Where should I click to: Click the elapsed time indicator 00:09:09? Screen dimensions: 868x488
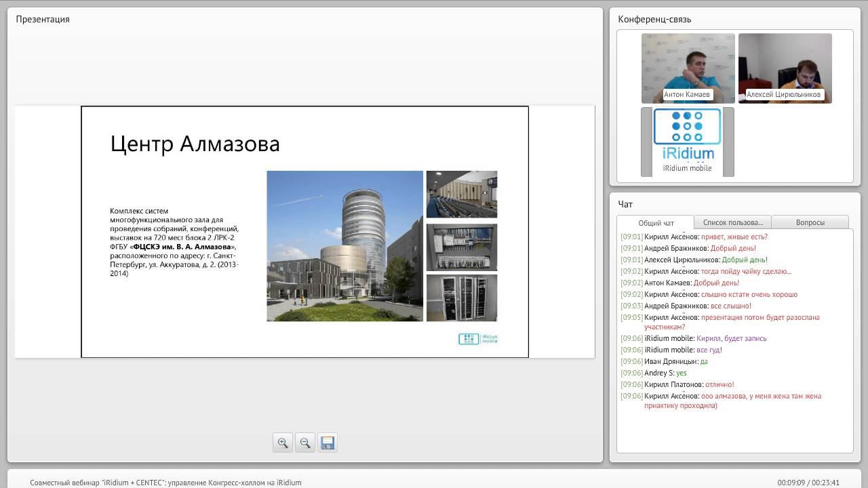click(791, 483)
